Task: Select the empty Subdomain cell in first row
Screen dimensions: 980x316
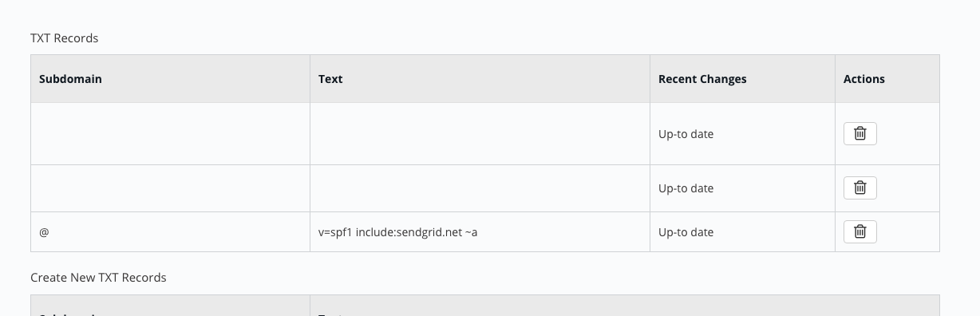Action: click(x=170, y=134)
